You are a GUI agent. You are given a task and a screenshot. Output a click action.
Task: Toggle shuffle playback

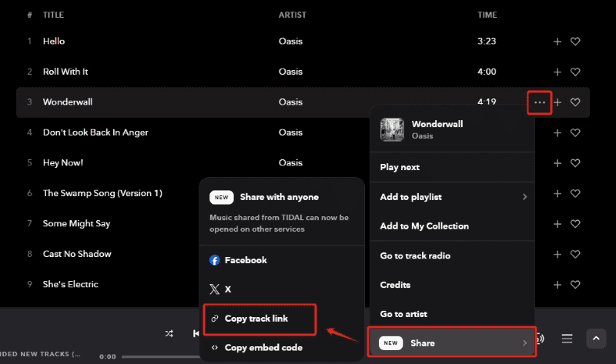169,333
